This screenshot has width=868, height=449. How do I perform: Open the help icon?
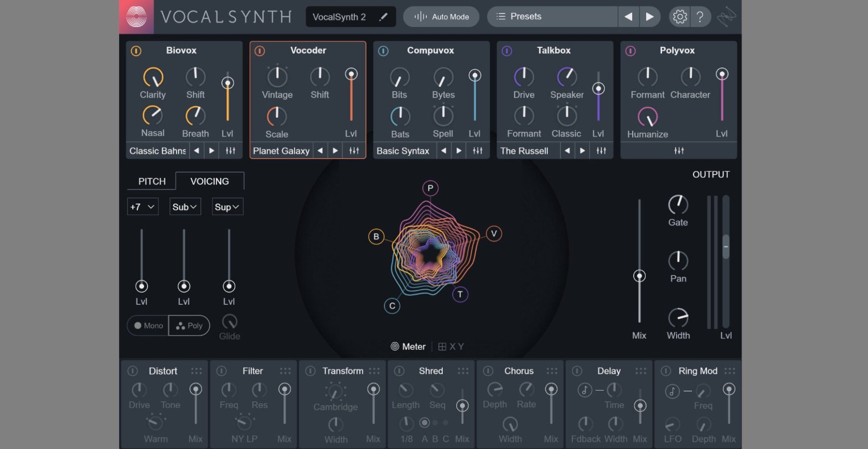tap(700, 16)
